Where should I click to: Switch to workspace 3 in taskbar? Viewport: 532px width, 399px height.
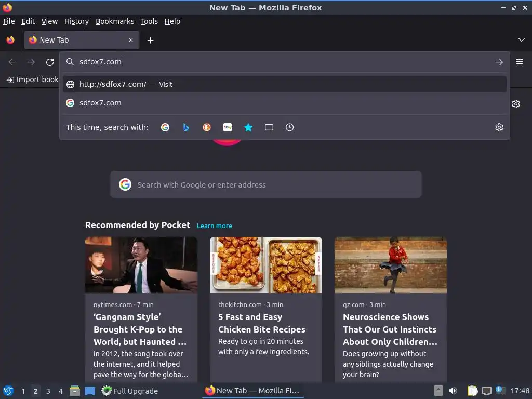(48, 391)
